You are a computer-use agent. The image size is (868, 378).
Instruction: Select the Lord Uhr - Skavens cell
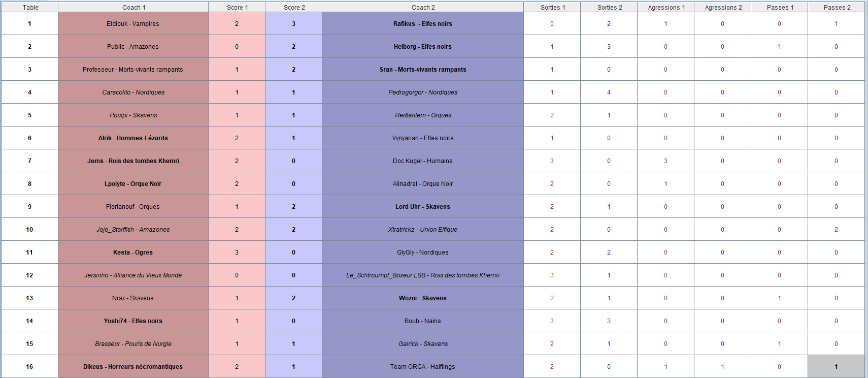(x=423, y=207)
